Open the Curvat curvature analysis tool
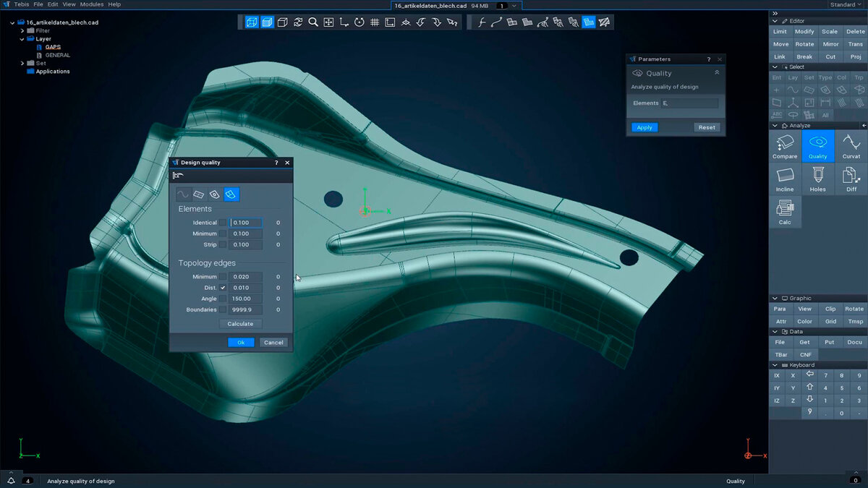Image resolution: width=868 pixels, height=488 pixels. tap(851, 145)
